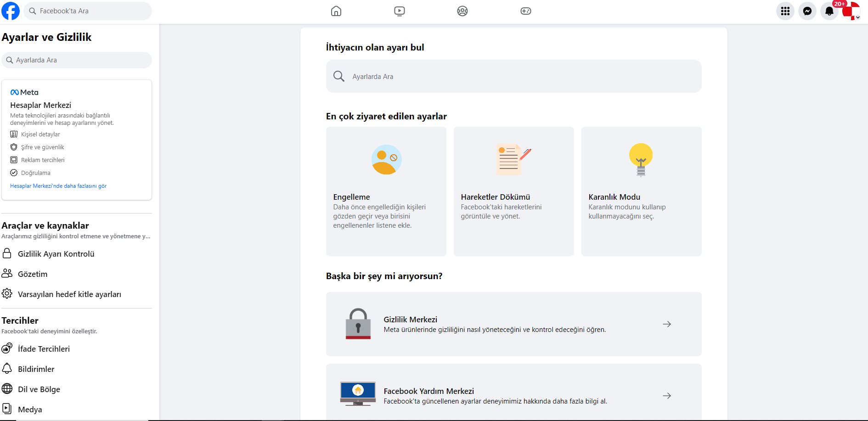Click the Doğrulama checkmark icon
Image resolution: width=868 pixels, height=421 pixels.
coord(14,173)
